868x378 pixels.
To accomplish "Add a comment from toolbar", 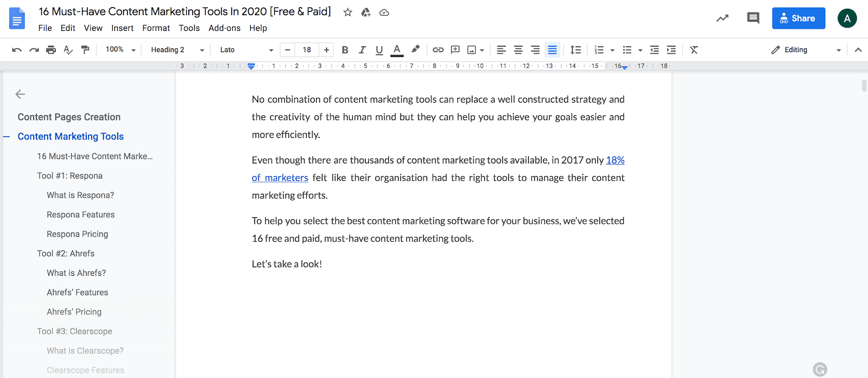I will 455,50.
